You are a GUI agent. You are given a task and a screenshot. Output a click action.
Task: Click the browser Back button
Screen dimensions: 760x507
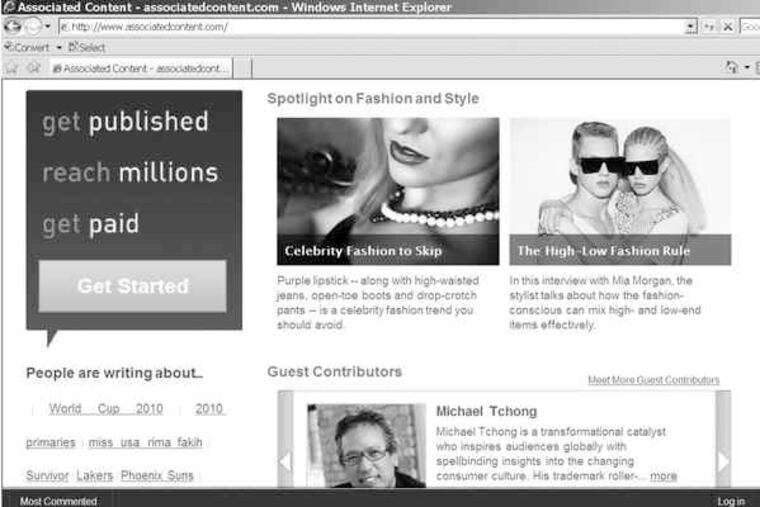pyautogui.click(x=12, y=27)
